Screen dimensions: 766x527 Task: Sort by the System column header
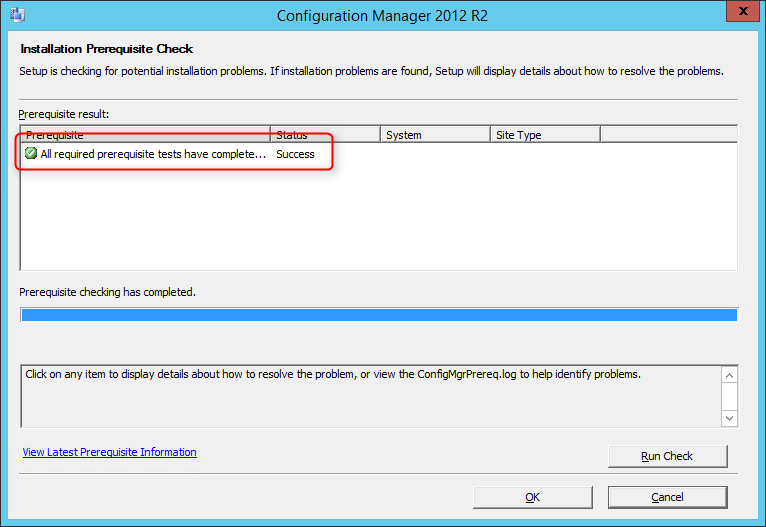(x=435, y=135)
